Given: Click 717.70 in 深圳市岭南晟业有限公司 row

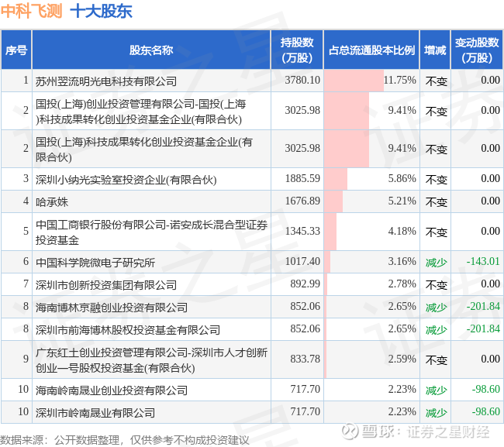Looking at the screenshot, I should tap(305, 411).
